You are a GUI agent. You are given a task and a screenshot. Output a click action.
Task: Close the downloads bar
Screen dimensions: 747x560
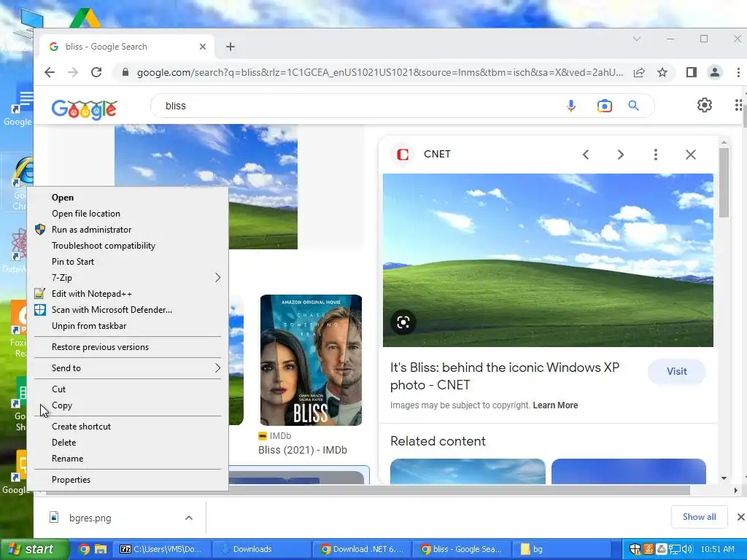pyautogui.click(x=740, y=517)
